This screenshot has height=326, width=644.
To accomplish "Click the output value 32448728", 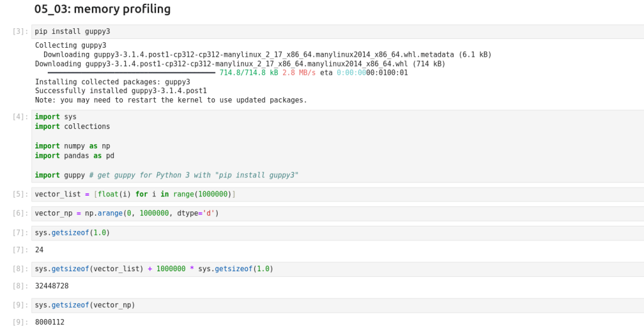I will click(x=52, y=286).
